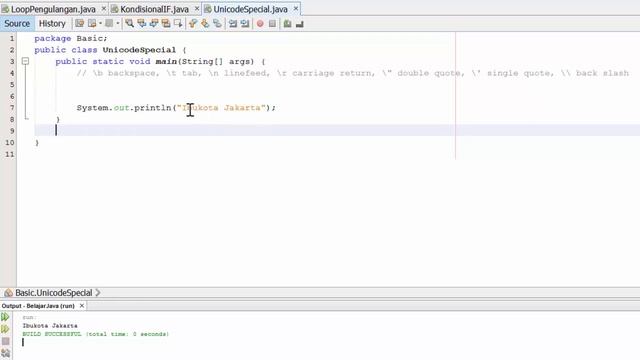
Task: Click the Shift Line Left icon
Action: (x=233, y=24)
